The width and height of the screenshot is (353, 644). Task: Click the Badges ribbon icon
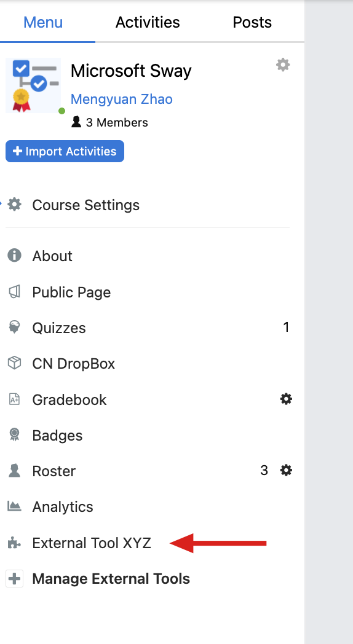[14, 435]
